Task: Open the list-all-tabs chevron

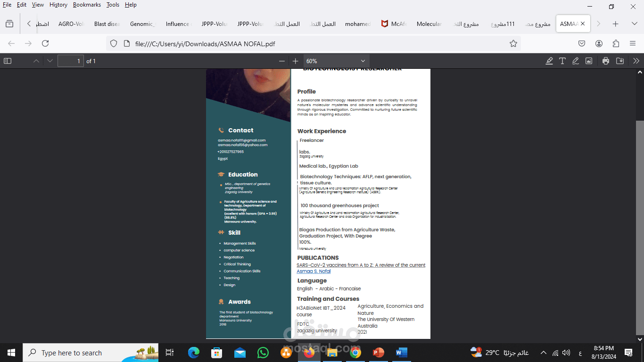Action: pyautogui.click(x=634, y=23)
